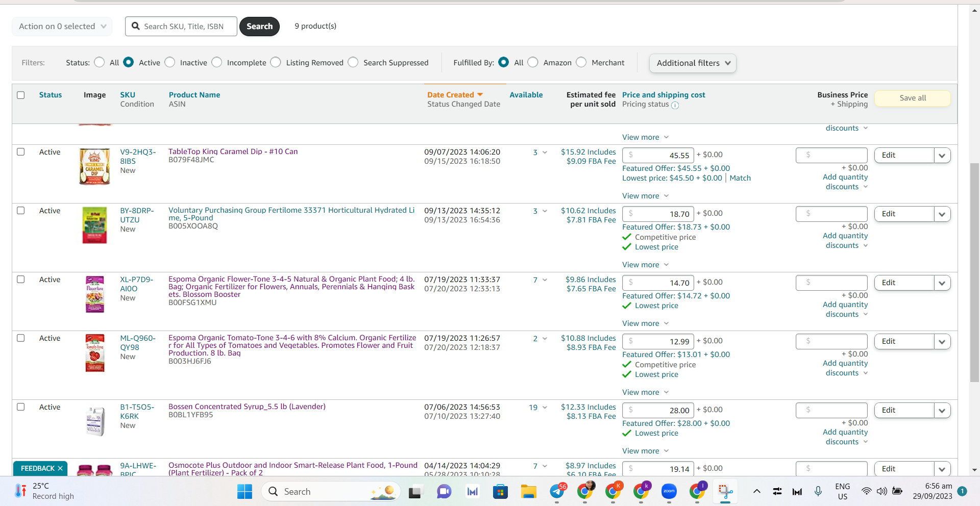Expand View more for Caramel Dip row
Image resolution: width=980 pixels, height=506 pixels.
coord(646,196)
